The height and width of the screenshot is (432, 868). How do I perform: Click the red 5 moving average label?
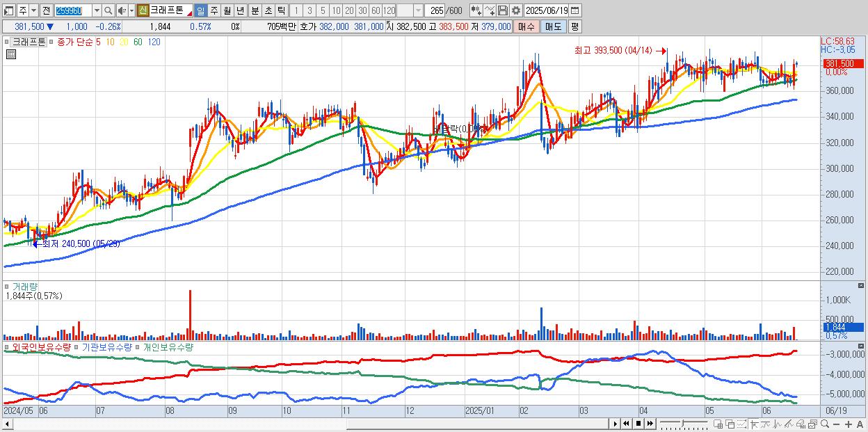(x=98, y=42)
